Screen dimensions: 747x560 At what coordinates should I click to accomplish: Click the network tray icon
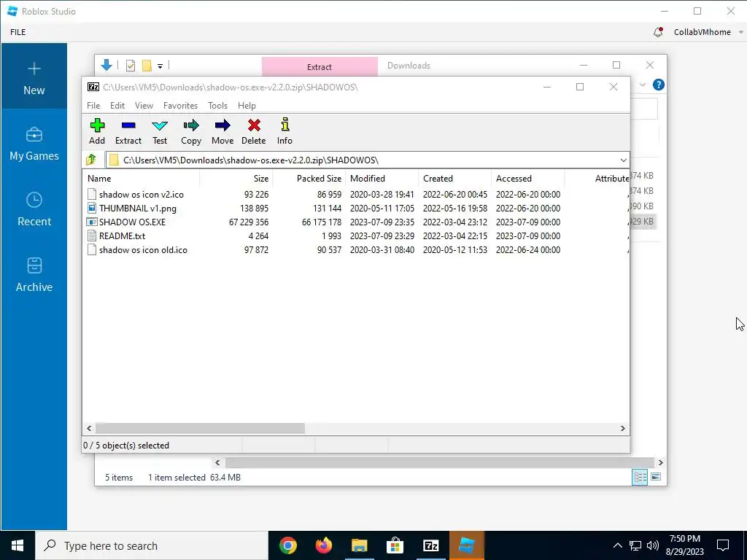click(635, 545)
